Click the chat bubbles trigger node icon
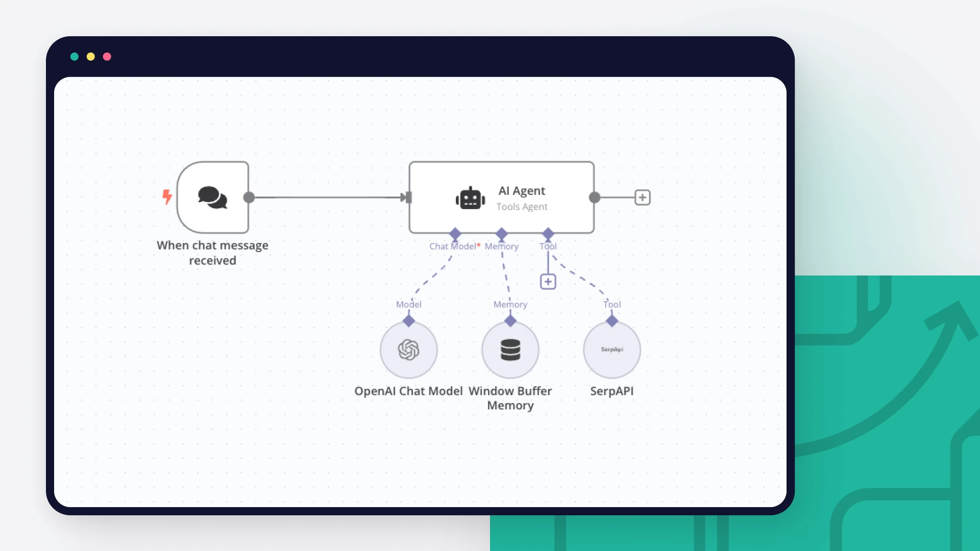The height and width of the screenshot is (551, 980). [x=212, y=197]
